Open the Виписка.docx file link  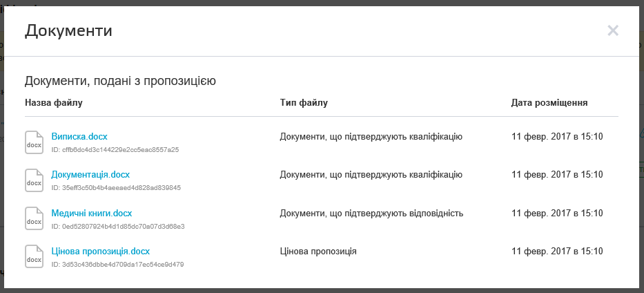pos(79,136)
